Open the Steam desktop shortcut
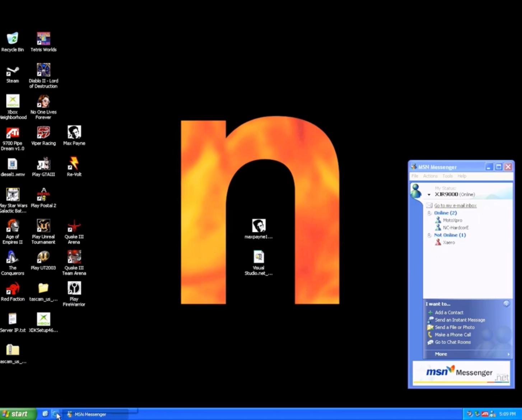 pos(13,71)
